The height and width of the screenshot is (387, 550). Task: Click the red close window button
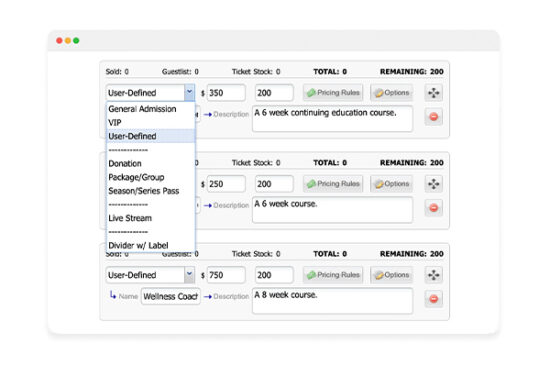coord(59,41)
